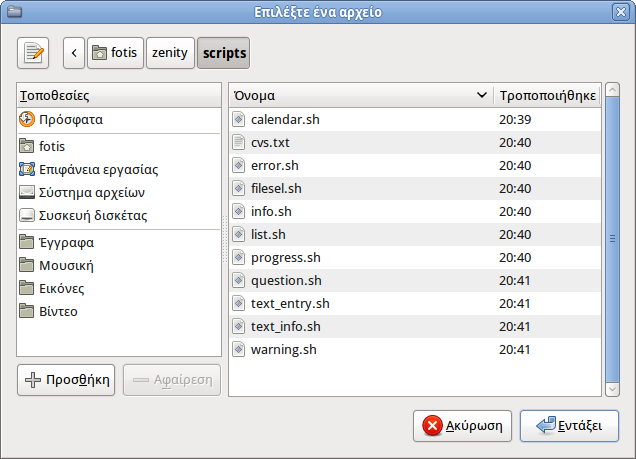Open the Βίντεο bookmark folder

coord(58,312)
